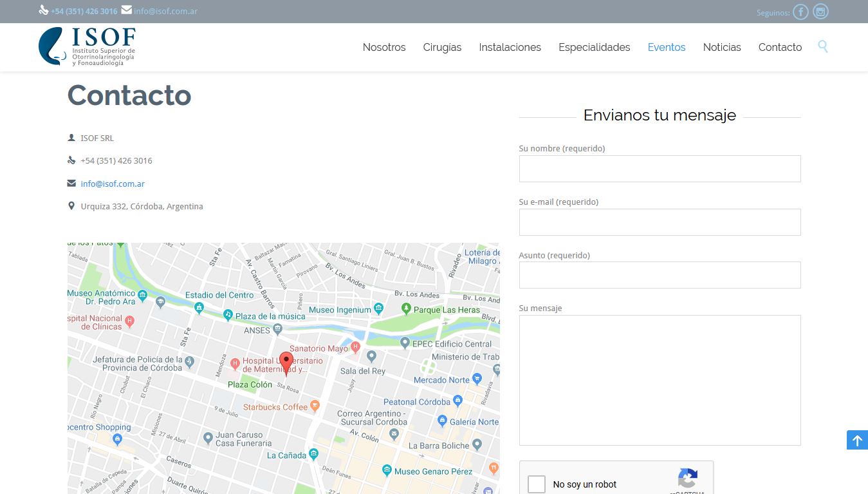Viewport: 868px width, 494px height.
Task: Open the Facebook page icon
Action: pos(800,12)
